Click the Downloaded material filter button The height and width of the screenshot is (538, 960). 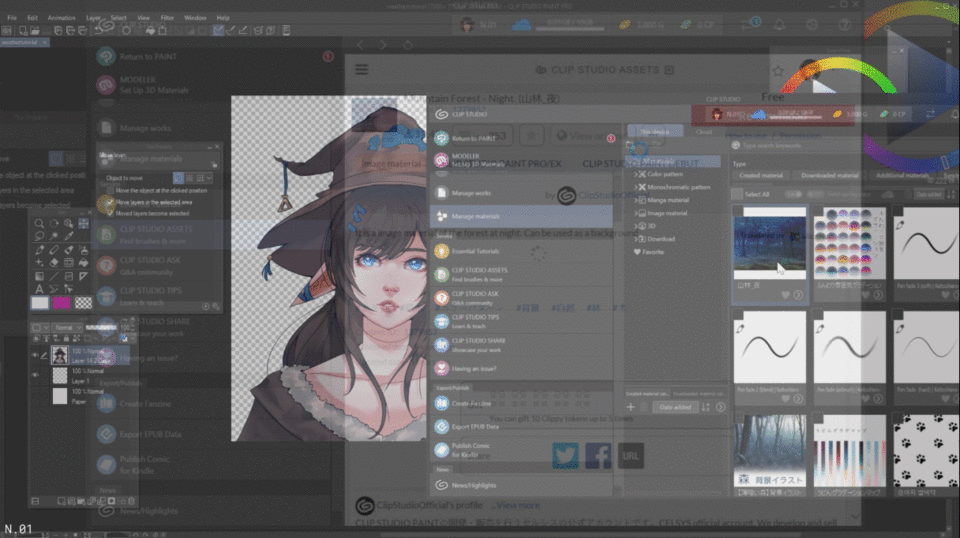(829, 176)
